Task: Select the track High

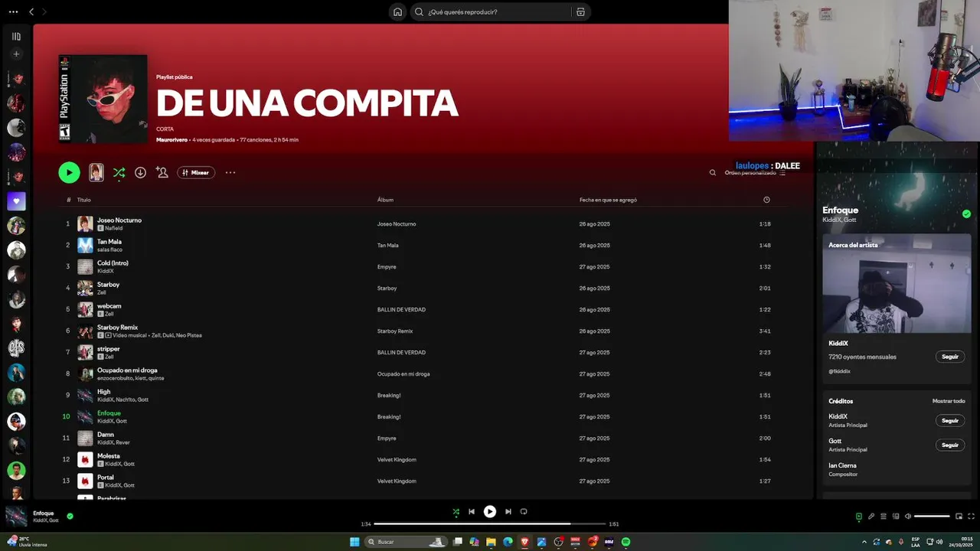Action: tap(103, 392)
